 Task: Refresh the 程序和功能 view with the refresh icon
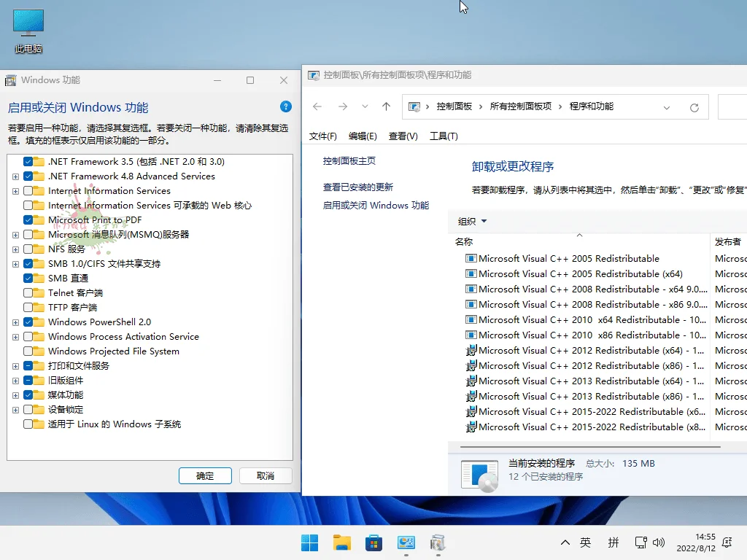pyautogui.click(x=694, y=107)
